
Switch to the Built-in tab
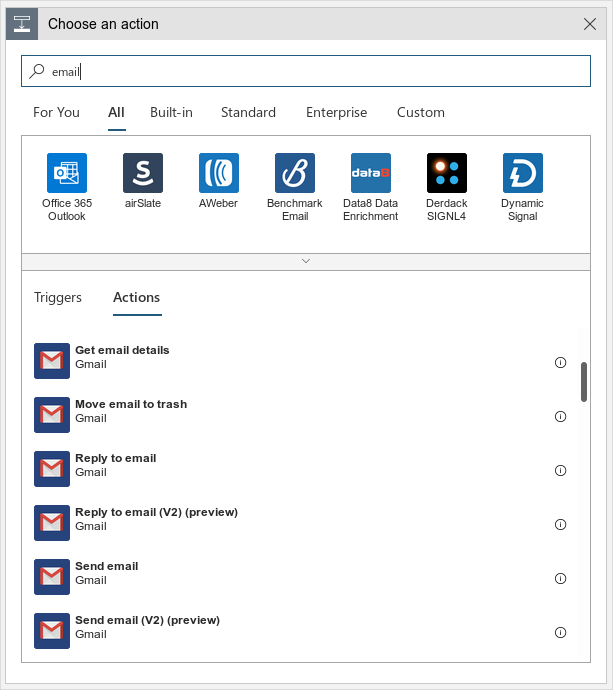[x=171, y=112]
